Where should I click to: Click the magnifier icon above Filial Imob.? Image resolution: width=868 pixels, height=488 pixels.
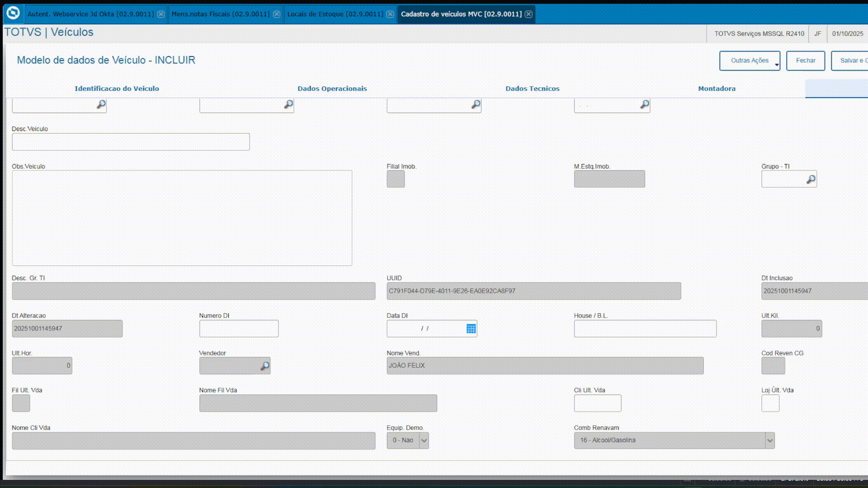pos(476,104)
